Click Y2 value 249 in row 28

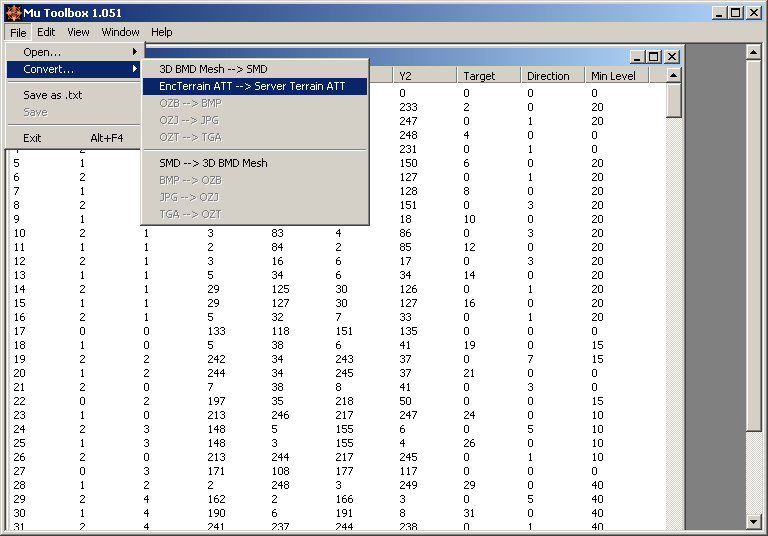(x=408, y=485)
